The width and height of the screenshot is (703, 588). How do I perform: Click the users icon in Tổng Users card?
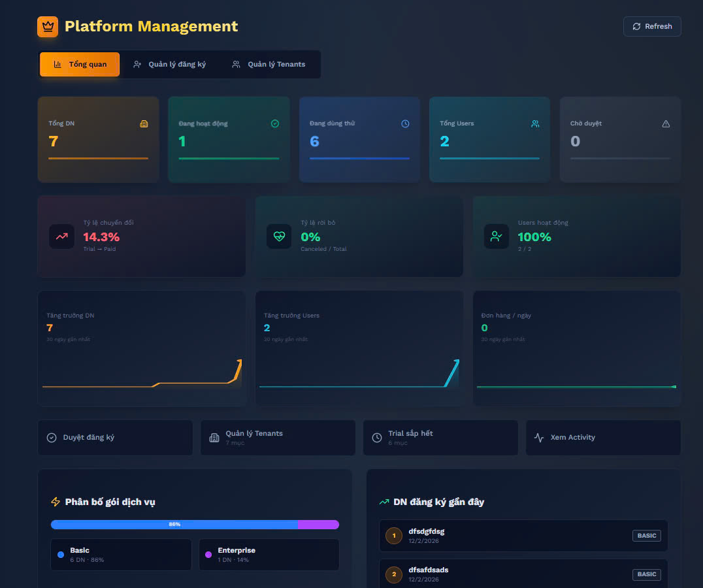tap(535, 123)
